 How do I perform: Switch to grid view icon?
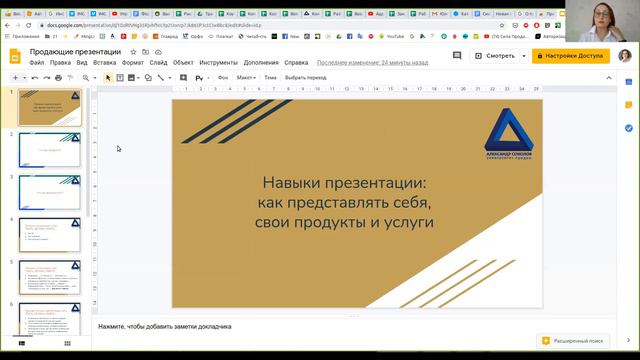67,343
